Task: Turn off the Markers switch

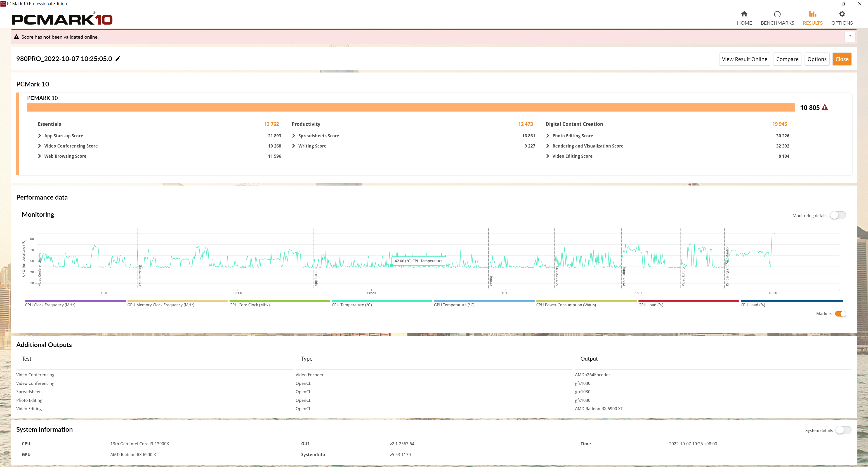Action: tap(840, 314)
